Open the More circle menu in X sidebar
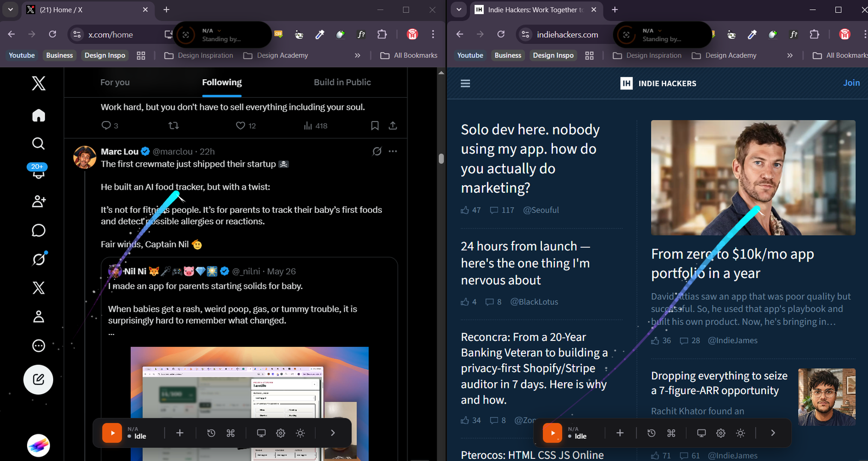The width and height of the screenshot is (868, 461). pos(39,345)
